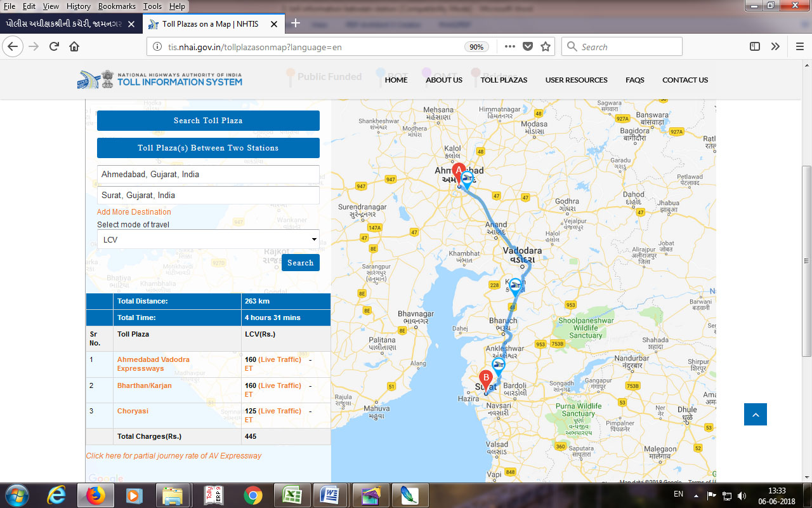812x508 pixels.
Task: Bookmark this page with the star icon
Action: click(545, 46)
